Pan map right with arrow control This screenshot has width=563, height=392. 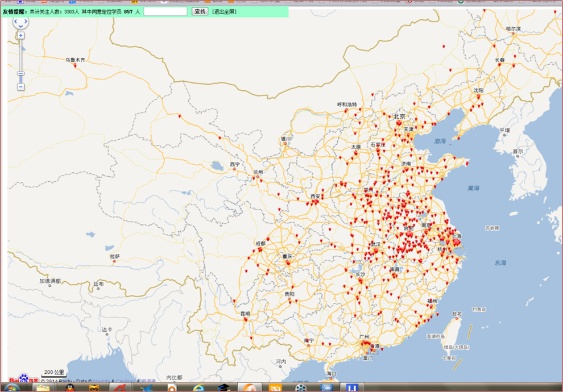26,22
